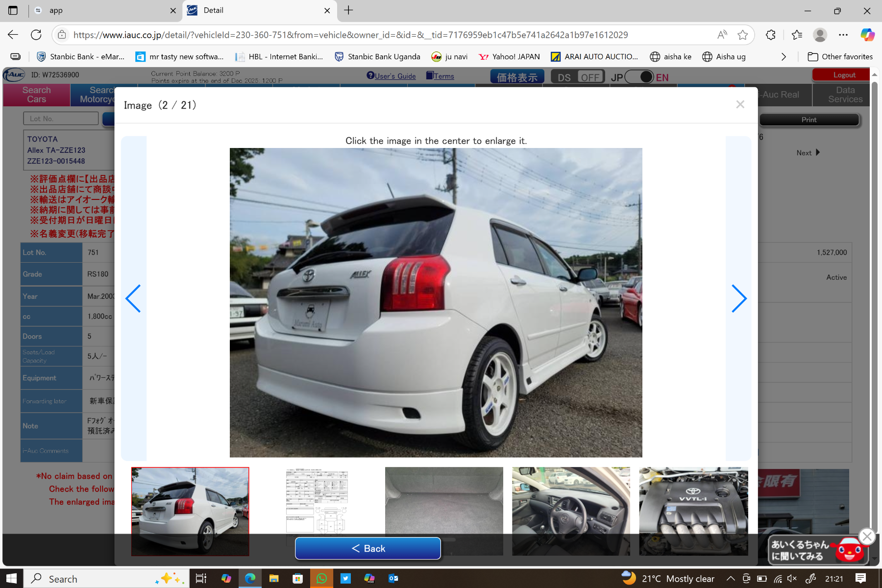Viewport: 882px width, 588px height.
Task: Refresh the page in browser
Action: [x=36, y=35]
